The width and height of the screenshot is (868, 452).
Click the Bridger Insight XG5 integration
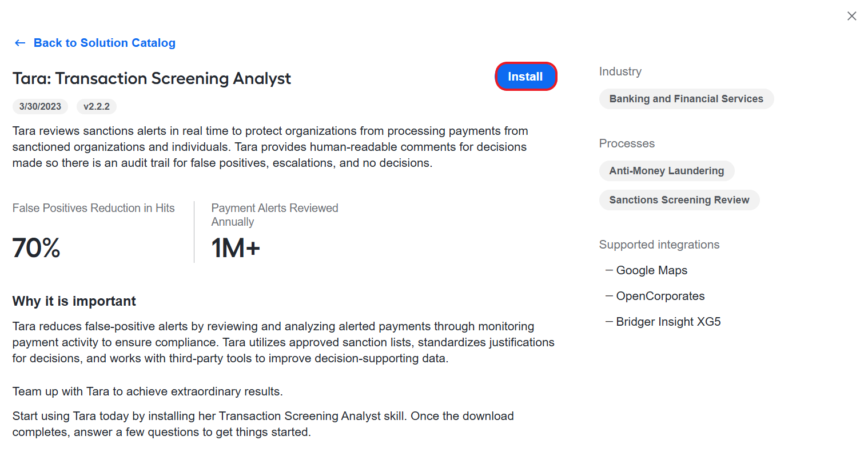tap(668, 322)
